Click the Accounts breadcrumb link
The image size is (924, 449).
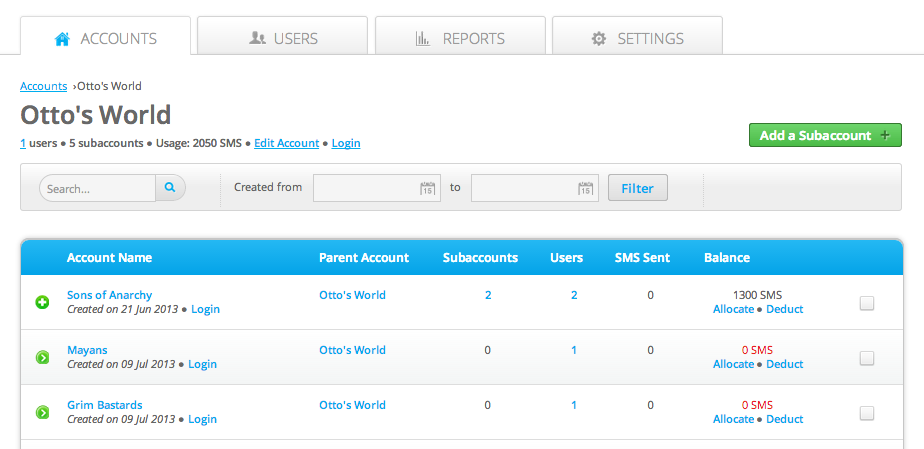point(43,86)
